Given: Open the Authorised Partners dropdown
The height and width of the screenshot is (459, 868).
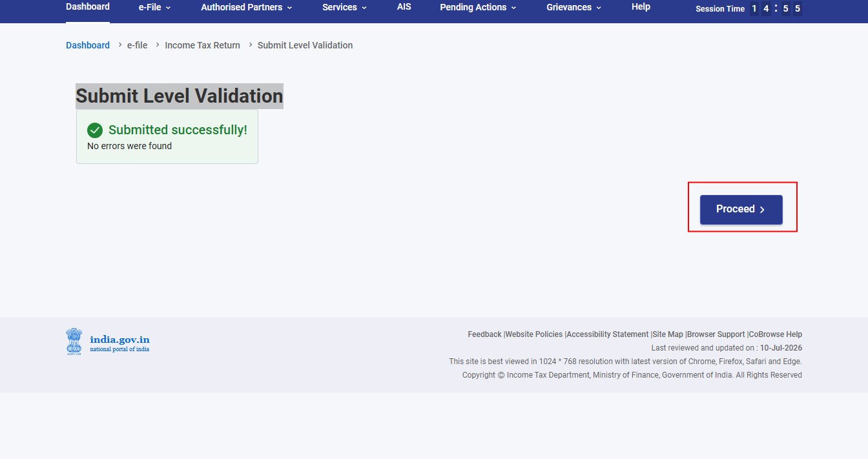Looking at the screenshot, I should [x=247, y=8].
